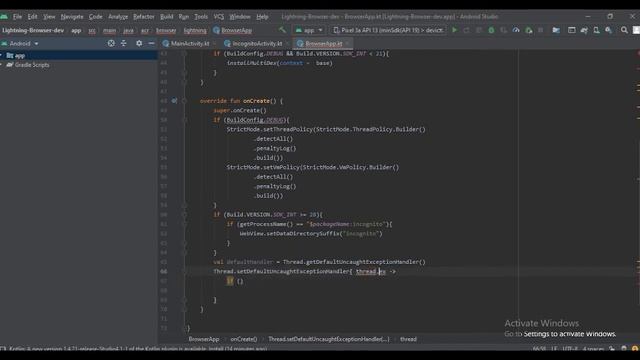Click line number 66 in the gutter
This screenshot has width=640, height=360.
(x=164, y=271)
